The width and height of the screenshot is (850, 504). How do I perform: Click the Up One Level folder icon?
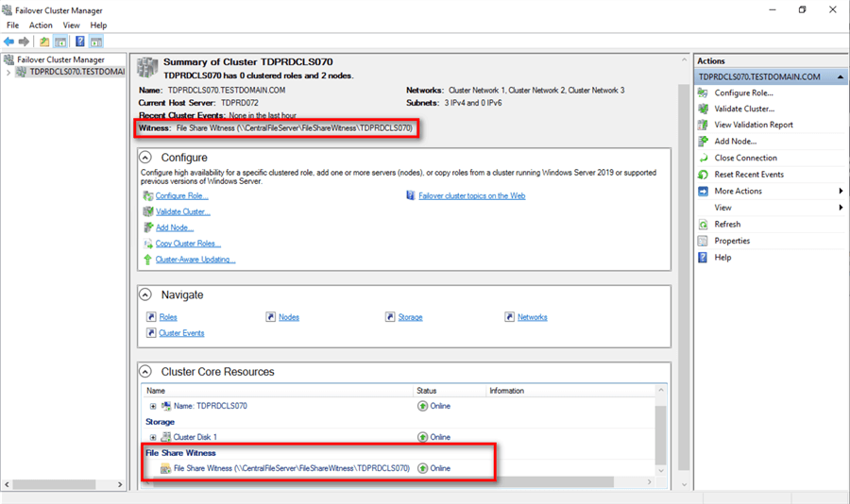tap(44, 42)
